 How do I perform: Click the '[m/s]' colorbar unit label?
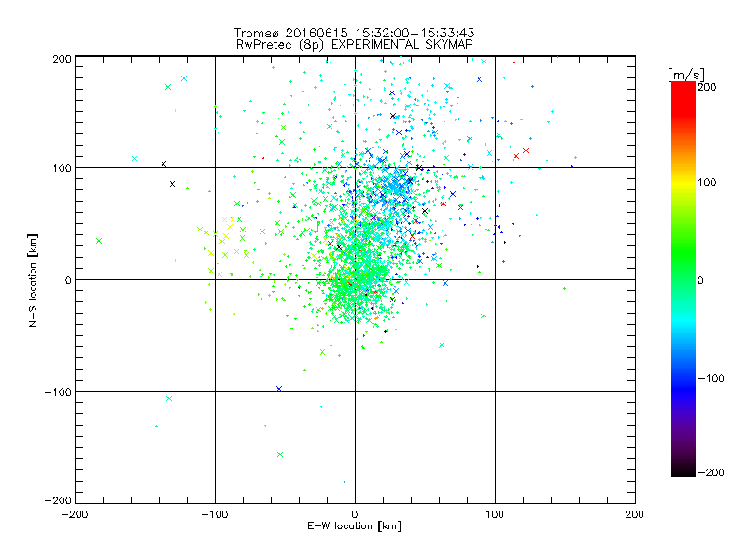click(686, 75)
